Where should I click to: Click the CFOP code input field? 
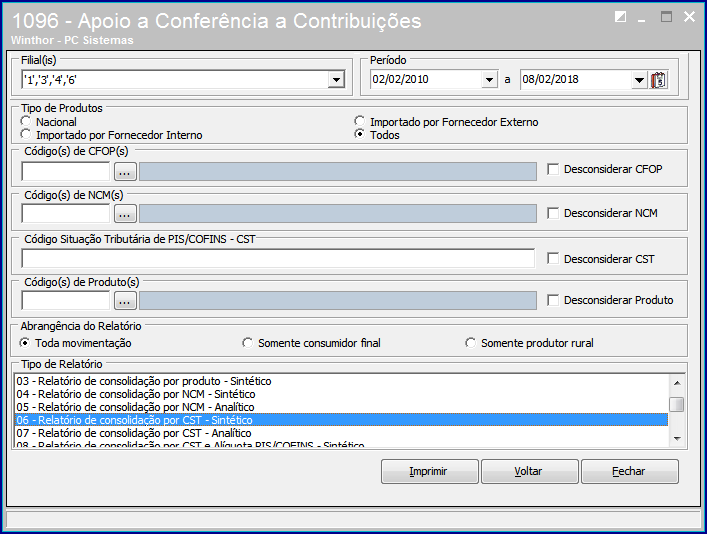pos(66,171)
